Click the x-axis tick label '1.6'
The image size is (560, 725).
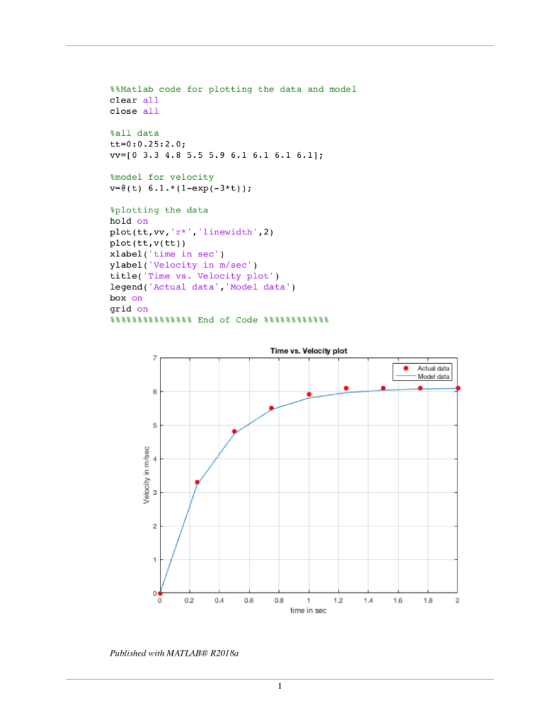click(398, 601)
